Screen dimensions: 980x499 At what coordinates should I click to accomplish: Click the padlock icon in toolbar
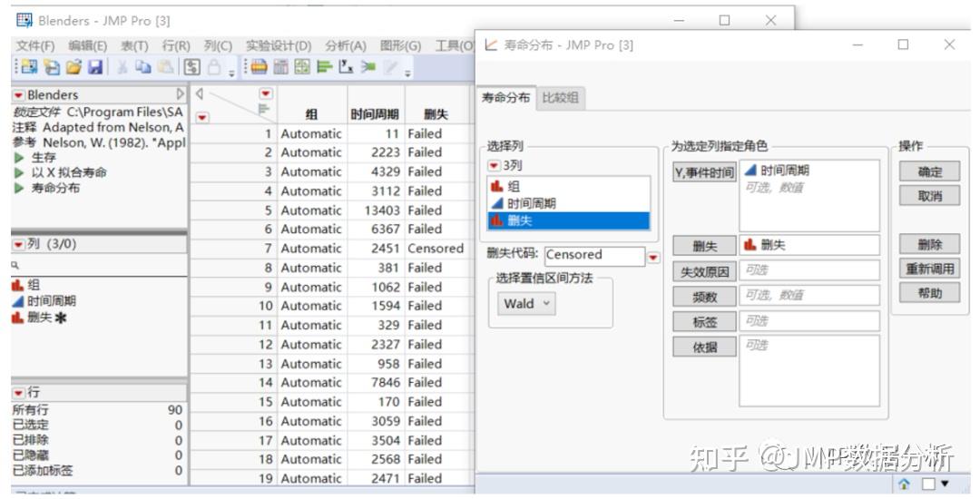coord(214,67)
